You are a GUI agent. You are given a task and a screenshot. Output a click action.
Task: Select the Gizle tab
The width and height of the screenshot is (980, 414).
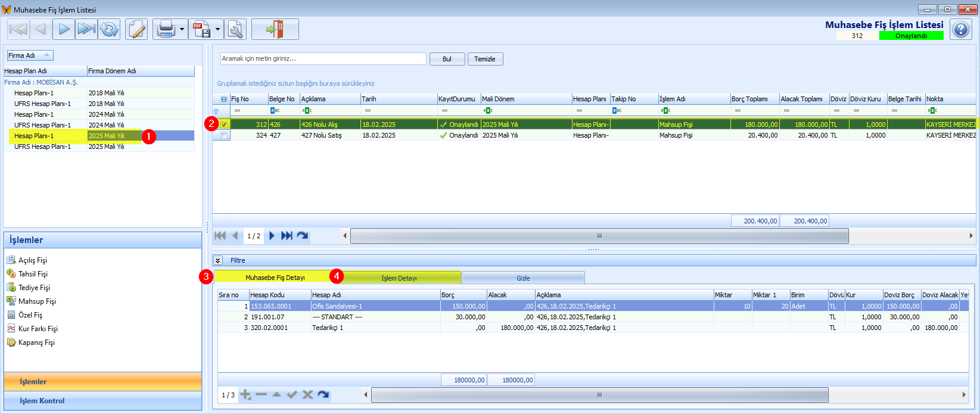coord(523,278)
